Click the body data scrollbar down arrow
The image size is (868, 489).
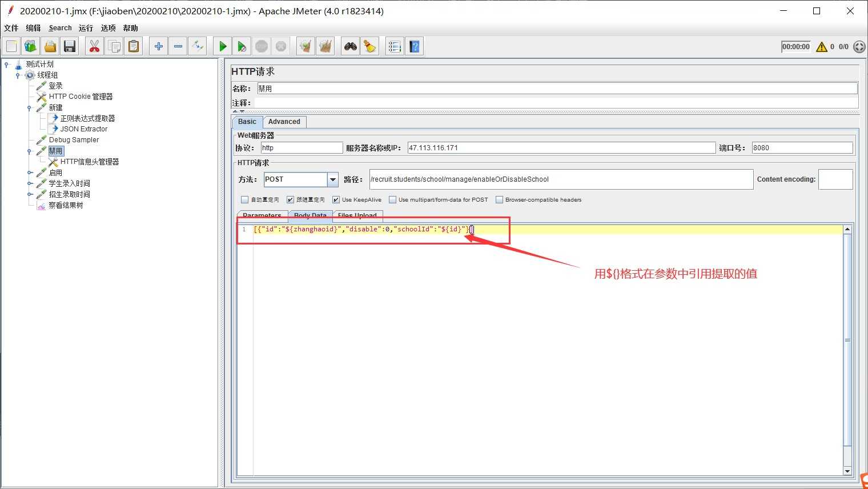click(x=847, y=471)
